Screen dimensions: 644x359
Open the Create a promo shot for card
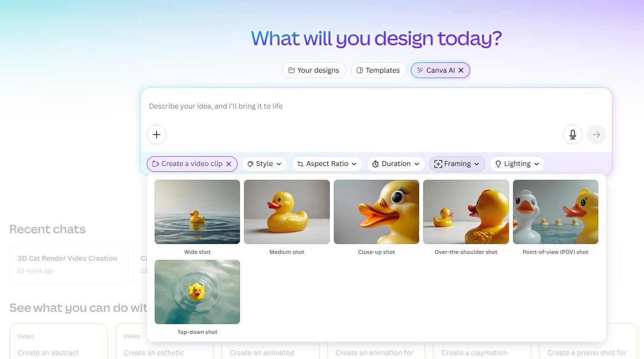pyautogui.click(x=588, y=341)
